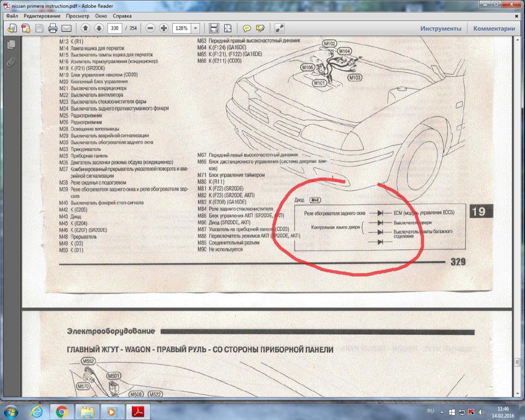Viewport: 525px width, 420px height.
Task: Click list row M90 Не используется
Action: click(220, 249)
